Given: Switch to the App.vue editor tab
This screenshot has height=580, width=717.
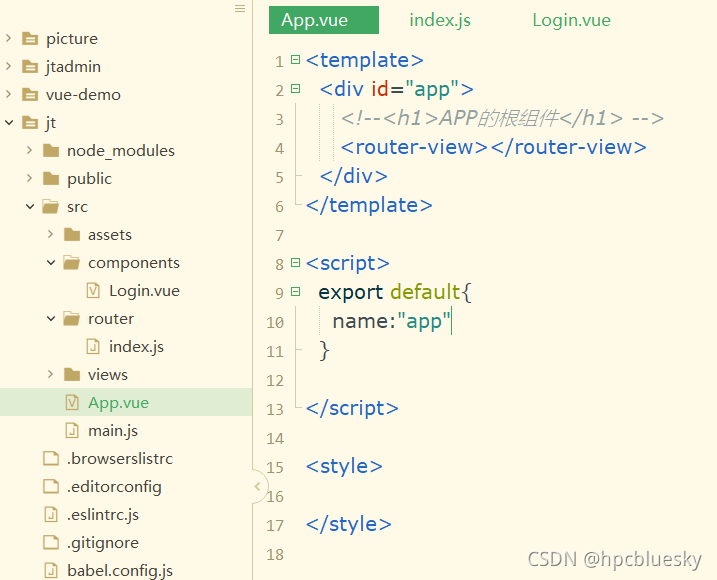Looking at the screenshot, I should pos(324,20).
